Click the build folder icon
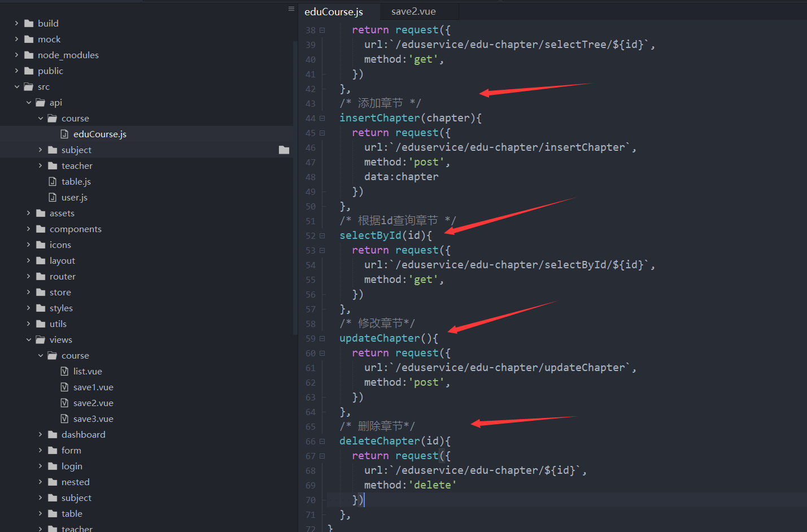This screenshot has height=532, width=807. pos(29,23)
